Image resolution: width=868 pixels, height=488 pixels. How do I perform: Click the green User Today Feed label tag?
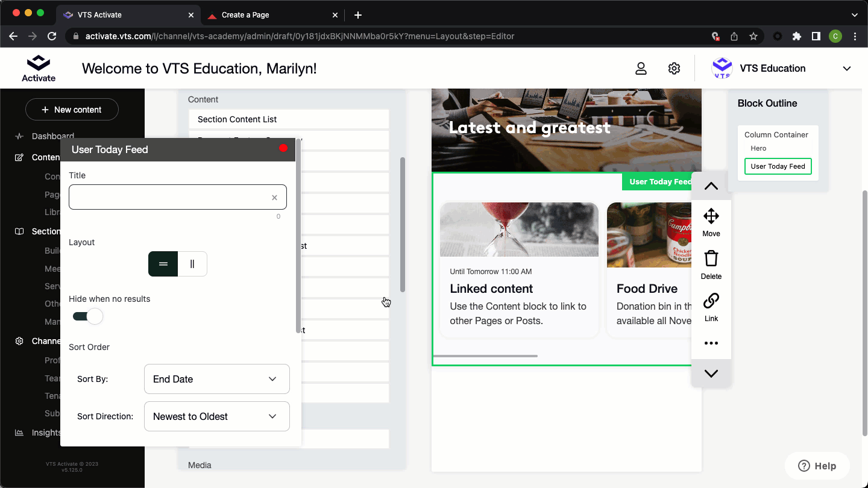657,182
